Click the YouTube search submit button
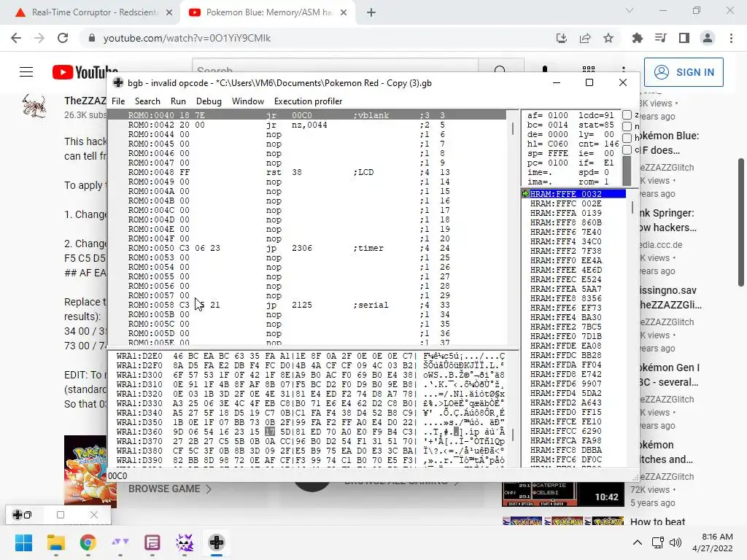747x560 pixels. [x=500, y=70]
